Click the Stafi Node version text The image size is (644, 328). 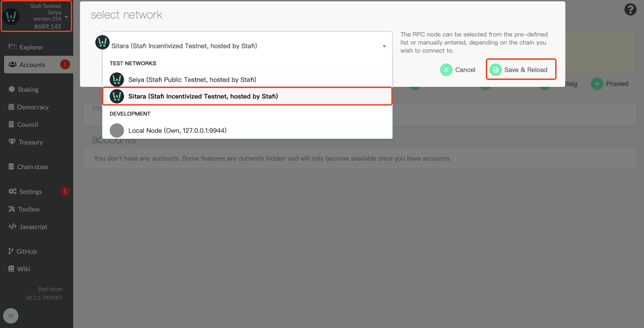[x=45, y=293]
